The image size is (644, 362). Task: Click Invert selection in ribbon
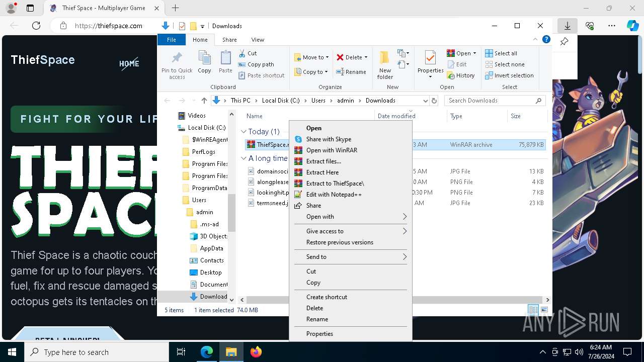click(x=509, y=75)
